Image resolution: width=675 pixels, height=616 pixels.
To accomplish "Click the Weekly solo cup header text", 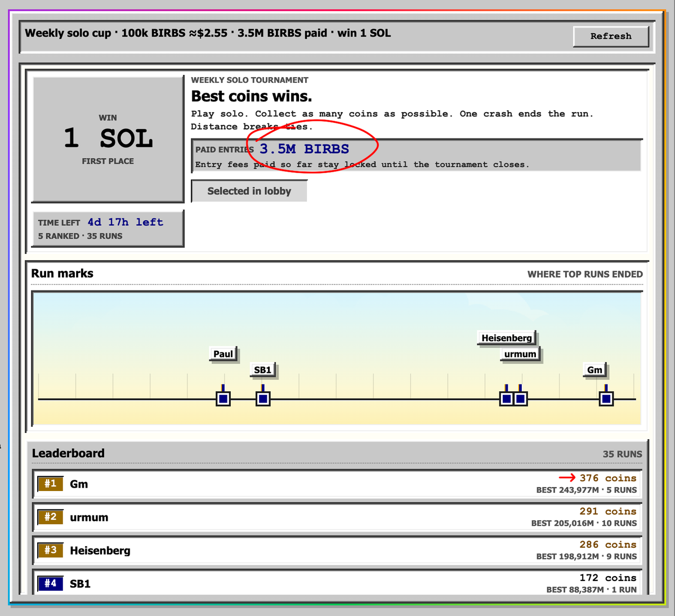I will 208,33.
